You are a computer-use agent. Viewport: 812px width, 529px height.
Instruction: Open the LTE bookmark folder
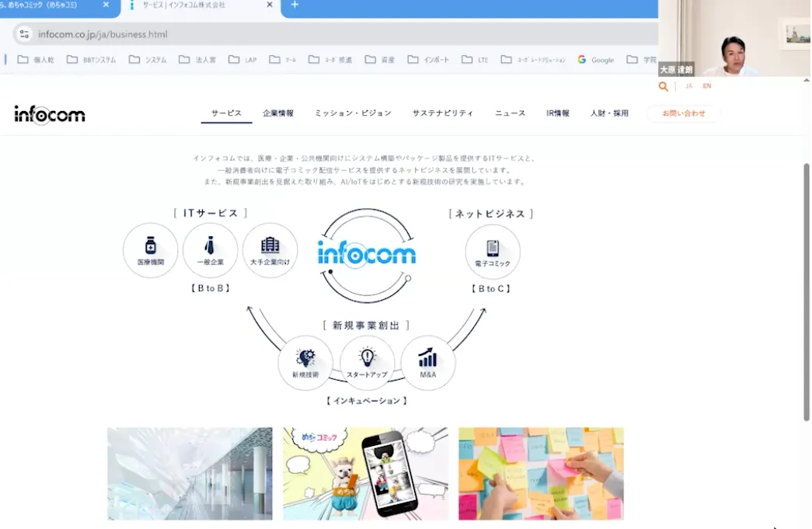coord(475,60)
